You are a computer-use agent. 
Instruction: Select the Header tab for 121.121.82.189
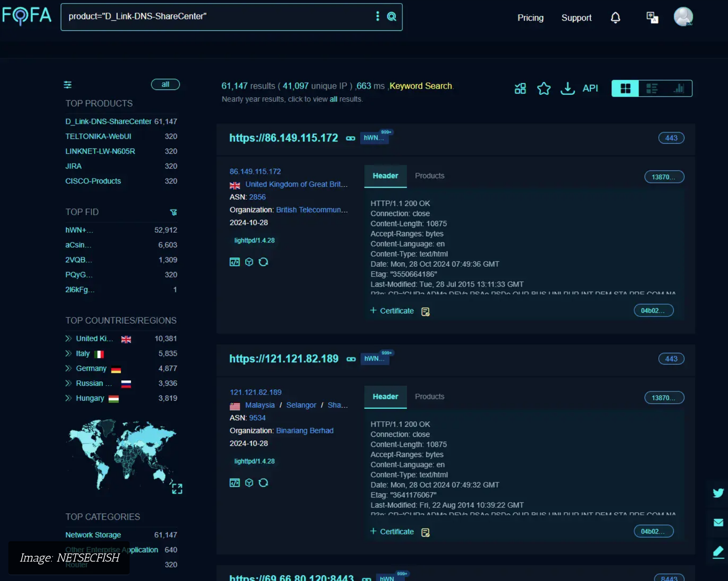point(385,397)
